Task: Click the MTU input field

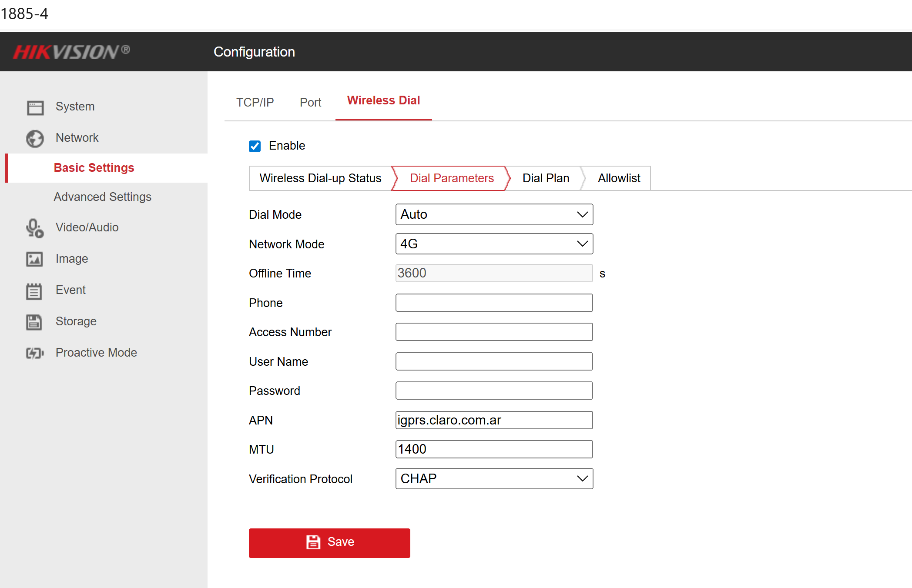Action: (494, 449)
